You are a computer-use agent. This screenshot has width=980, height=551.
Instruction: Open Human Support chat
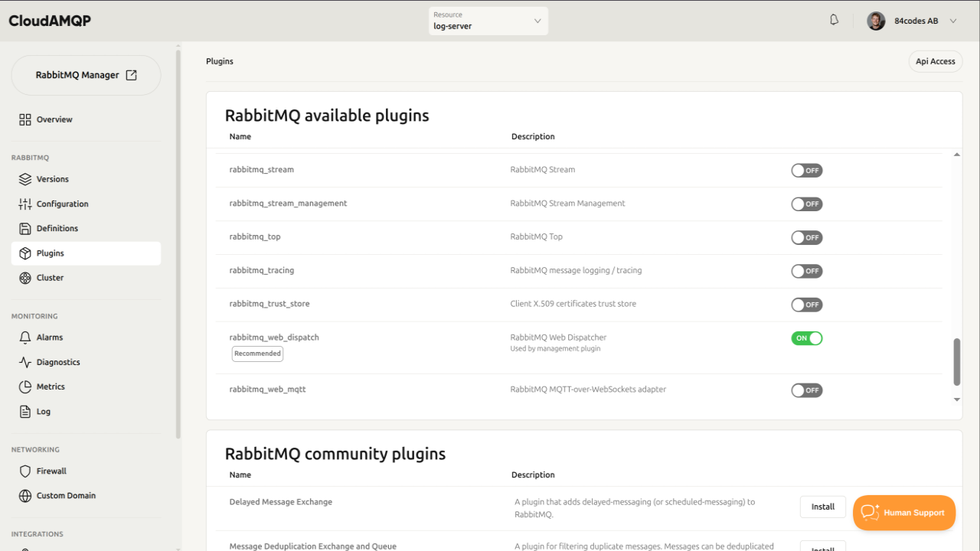(x=904, y=513)
